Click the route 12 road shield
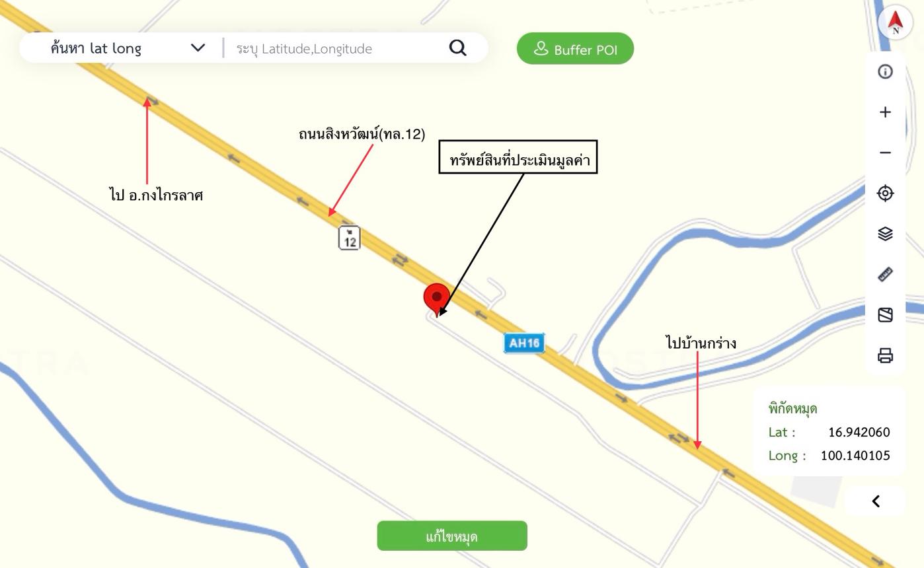 click(350, 238)
